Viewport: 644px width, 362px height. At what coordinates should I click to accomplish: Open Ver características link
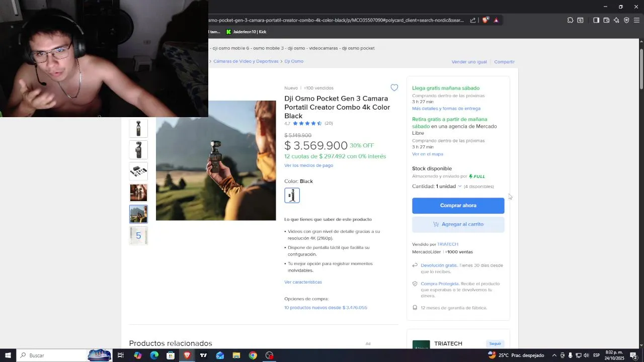[x=303, y=282]
